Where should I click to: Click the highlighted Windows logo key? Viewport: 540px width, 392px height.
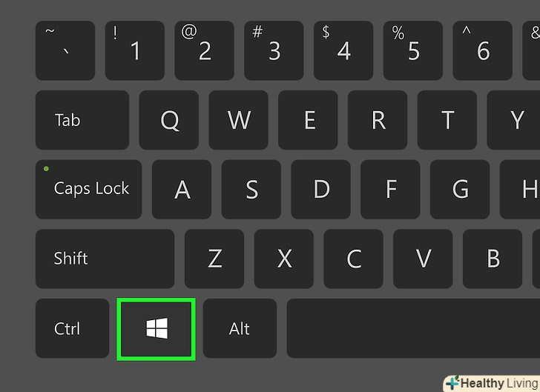point(157,329)
